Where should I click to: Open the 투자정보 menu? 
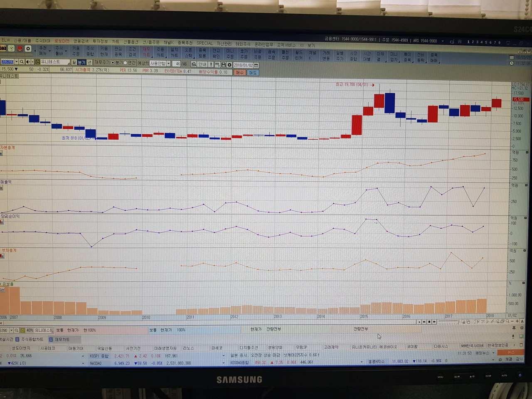[100, 41]
